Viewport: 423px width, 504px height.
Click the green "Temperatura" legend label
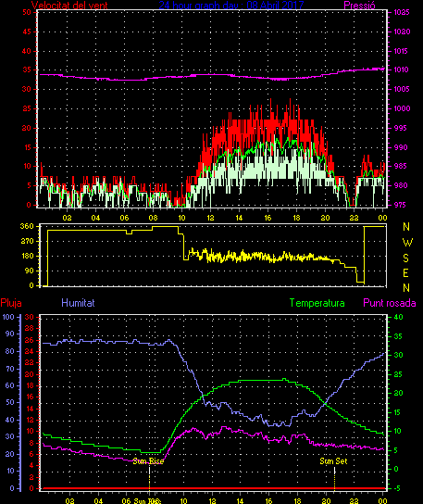(x=317, y=303)
